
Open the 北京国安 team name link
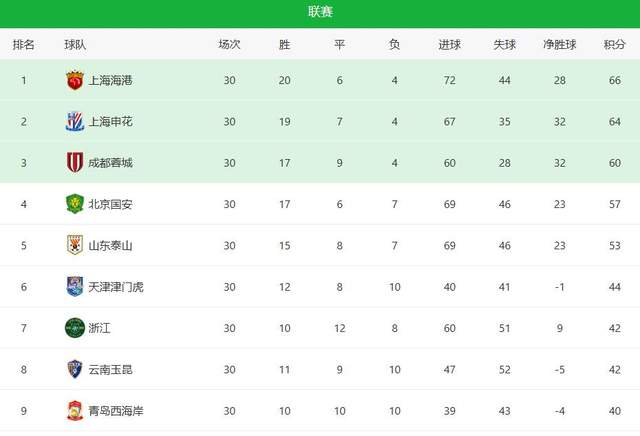pyautogui.click(x=111, y=204)
